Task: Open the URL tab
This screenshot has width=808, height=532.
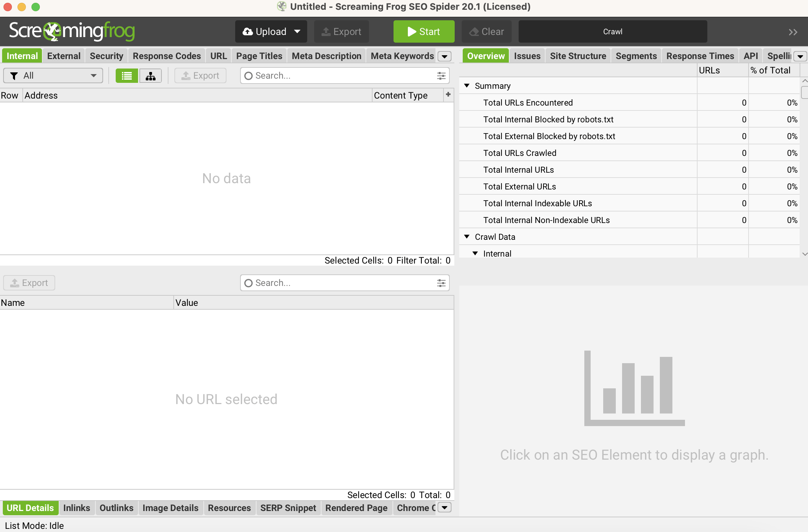Action: [219, 56]
